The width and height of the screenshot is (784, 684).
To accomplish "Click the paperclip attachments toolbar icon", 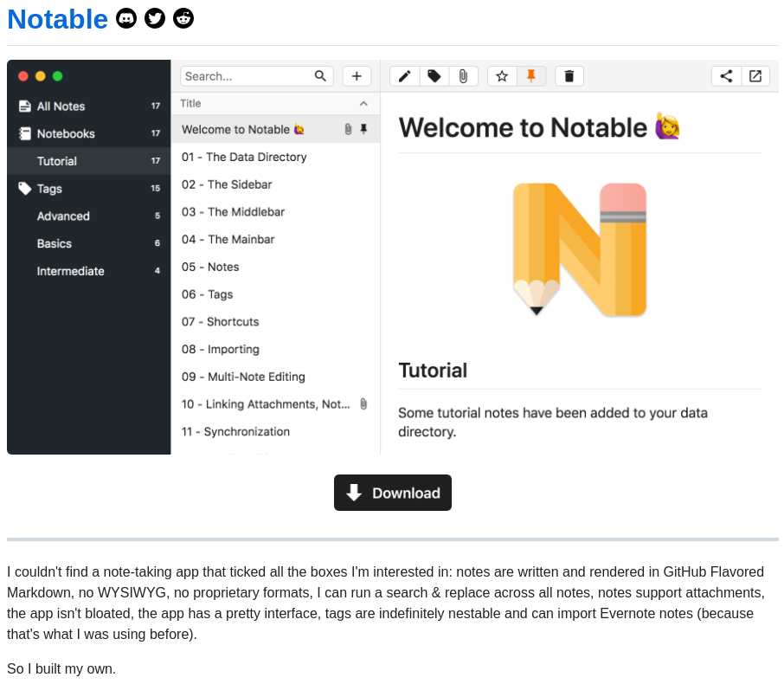I will click(463, 76).
